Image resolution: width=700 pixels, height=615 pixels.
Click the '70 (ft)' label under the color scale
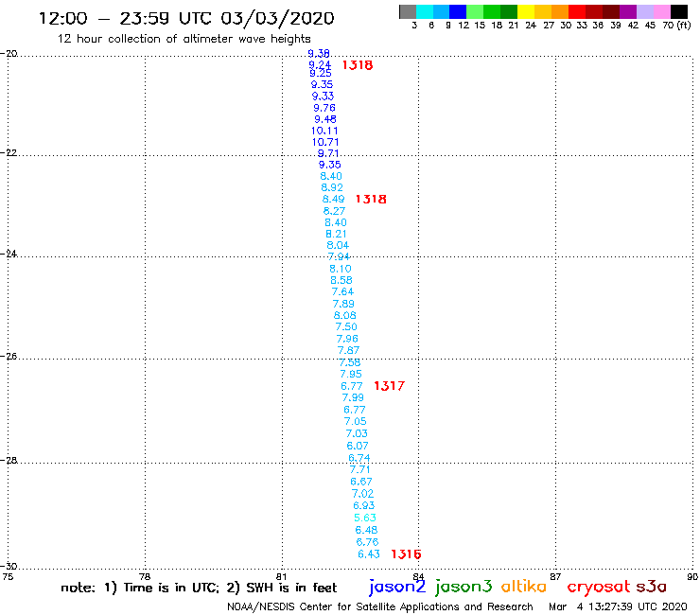(676, 25)
